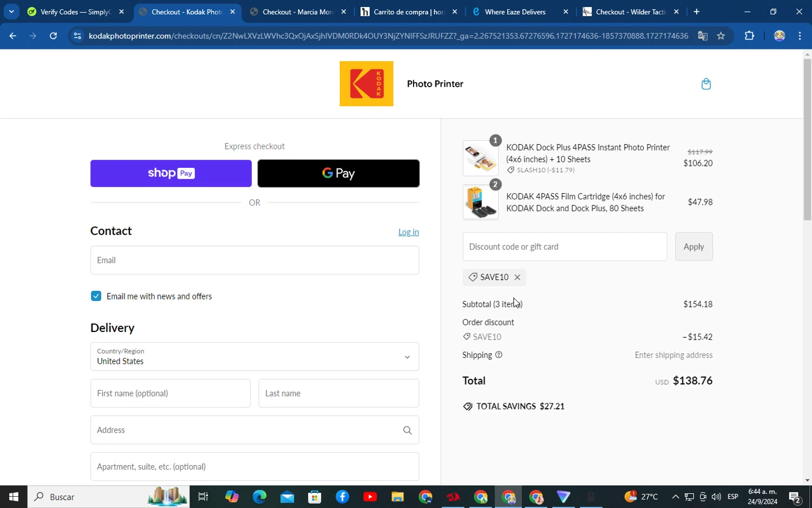
Task: Open the shopping bag cart icon
Action: (706, 84)
